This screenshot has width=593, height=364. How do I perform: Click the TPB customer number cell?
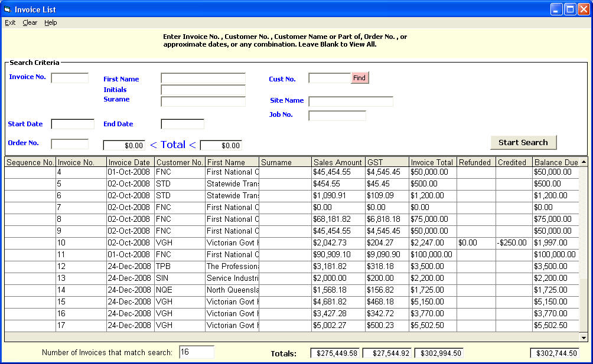pyautogui.click(x=180, y=267)
